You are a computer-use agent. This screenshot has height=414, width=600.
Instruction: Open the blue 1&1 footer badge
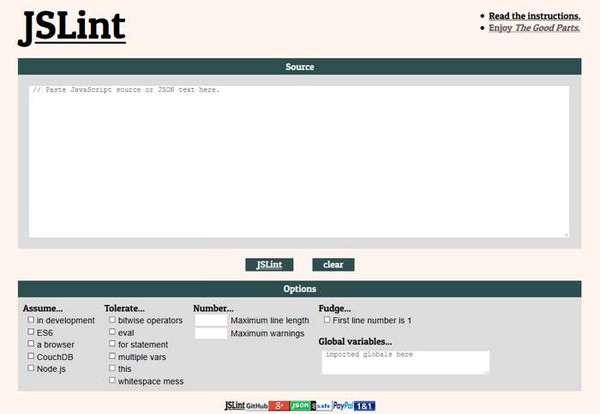pyautogui.click(x=364, y=406)
